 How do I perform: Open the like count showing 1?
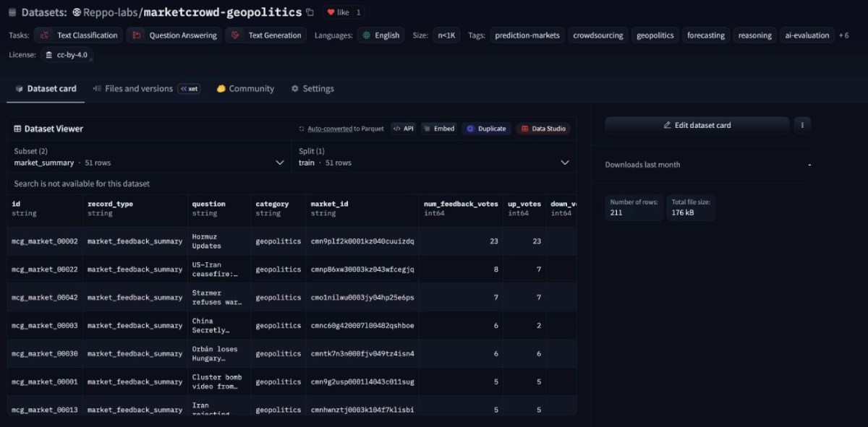(359, 12)
